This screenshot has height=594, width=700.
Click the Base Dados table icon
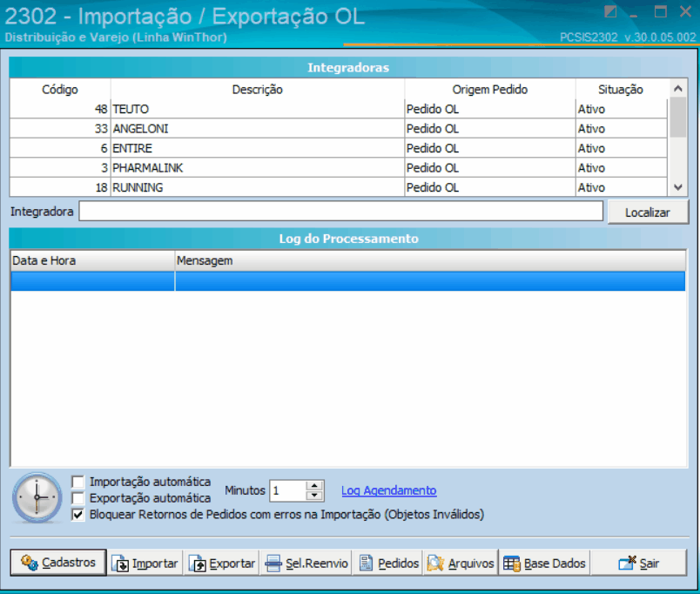[x=512, y=564]
